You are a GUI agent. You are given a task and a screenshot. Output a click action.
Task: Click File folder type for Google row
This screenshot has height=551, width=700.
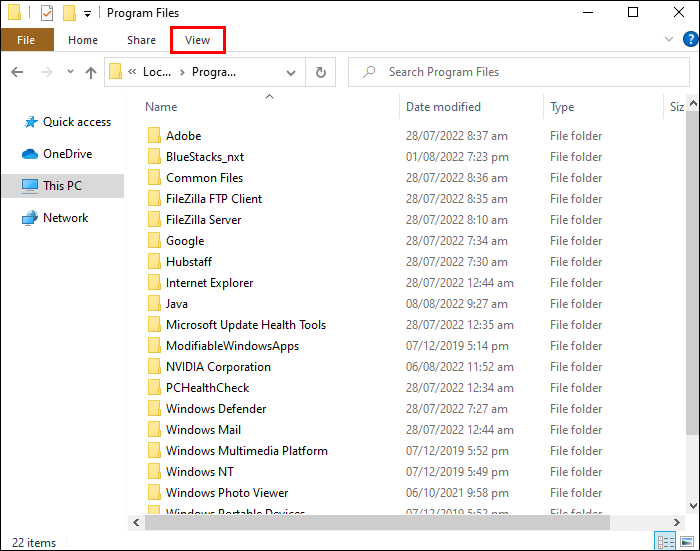[576, 241]
